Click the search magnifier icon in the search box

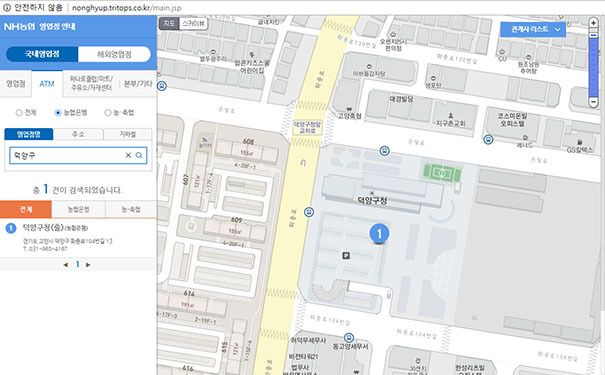tap(139, 155)
